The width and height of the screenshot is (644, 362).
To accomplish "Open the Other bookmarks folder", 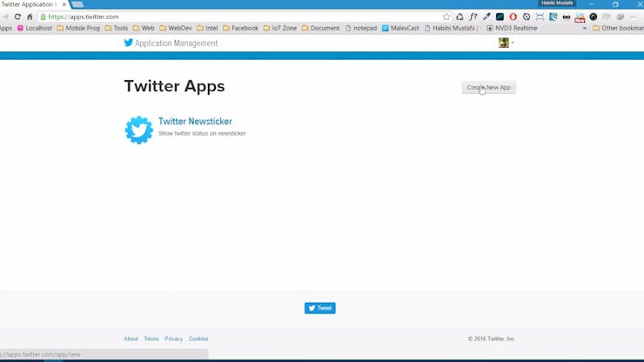I will (x=618, y=28).
